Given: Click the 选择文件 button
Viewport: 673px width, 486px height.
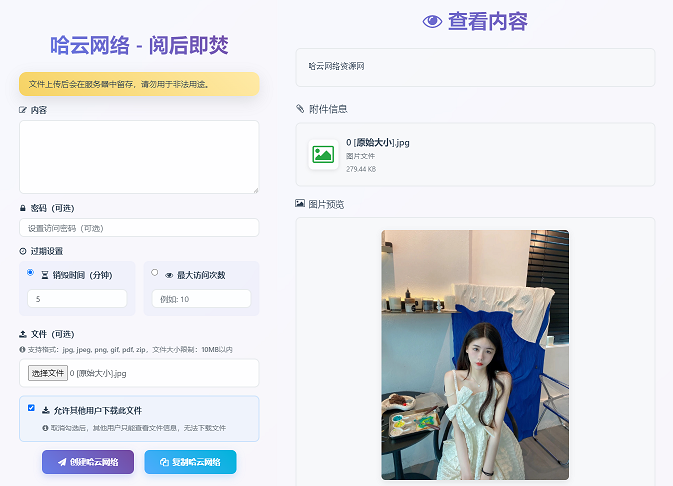Looking at the screenshot, I should point(48,373).
